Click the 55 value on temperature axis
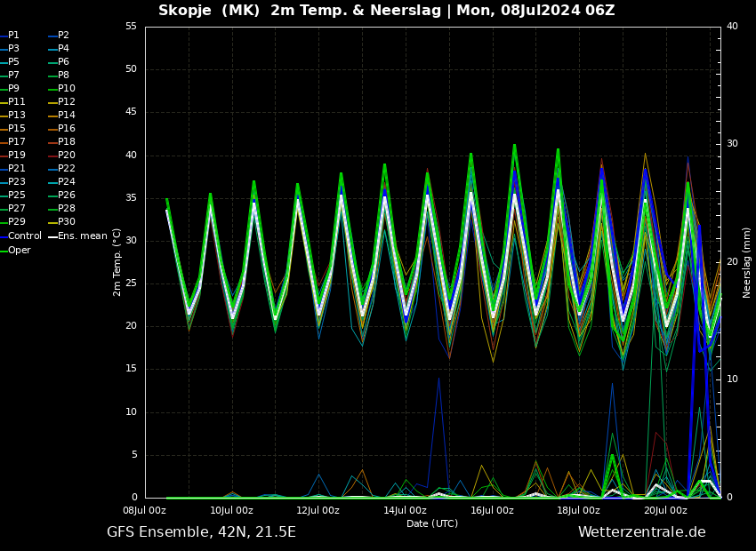Screen dimensions: 756x551 pos(131,27)
